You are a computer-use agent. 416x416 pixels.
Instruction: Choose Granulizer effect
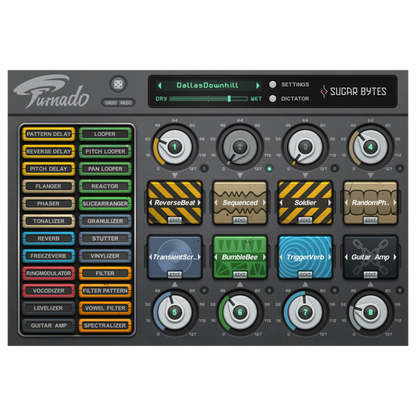105,221
